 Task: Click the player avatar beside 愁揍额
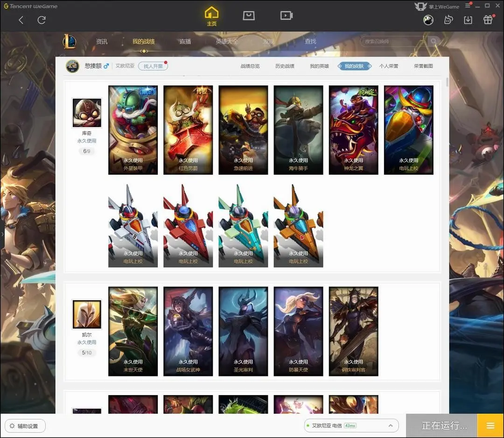point(73,66)
